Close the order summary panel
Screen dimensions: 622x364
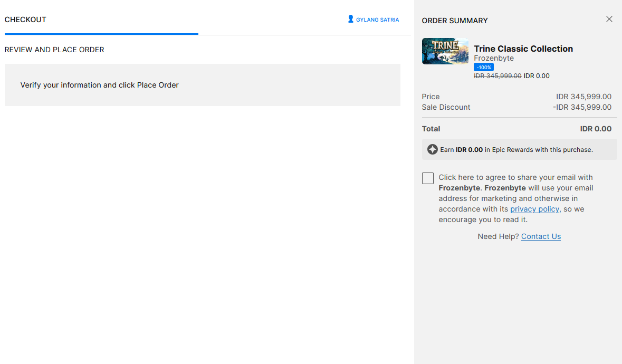pos(609,19)
